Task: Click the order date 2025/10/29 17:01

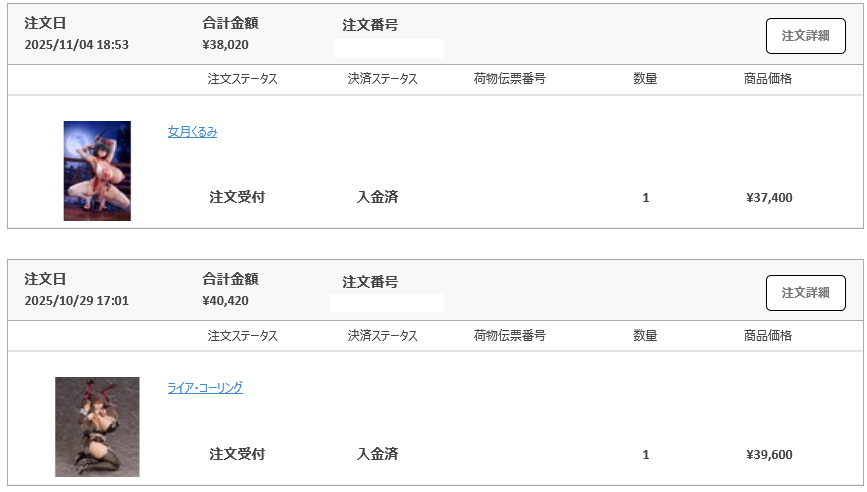Action: [x=77, y=301]
